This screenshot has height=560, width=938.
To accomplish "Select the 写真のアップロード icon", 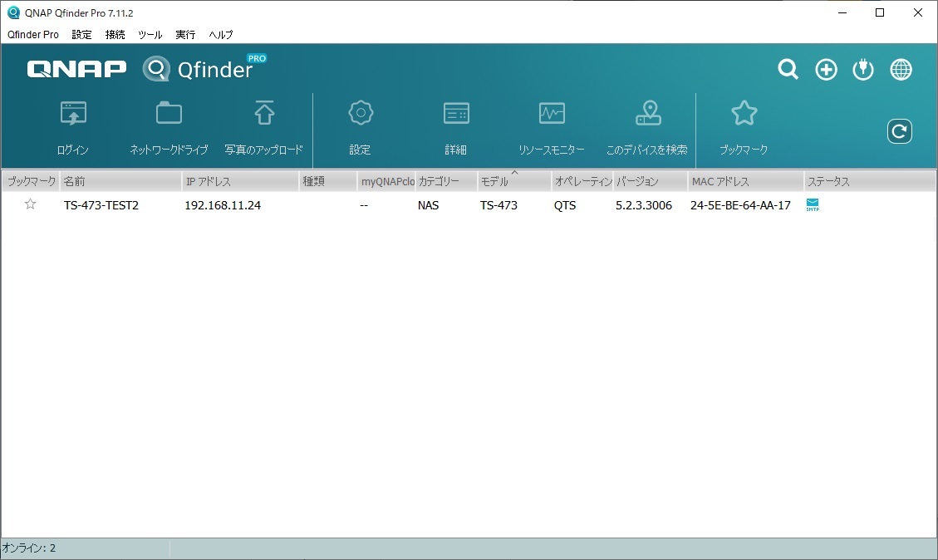I will [264, 112].
